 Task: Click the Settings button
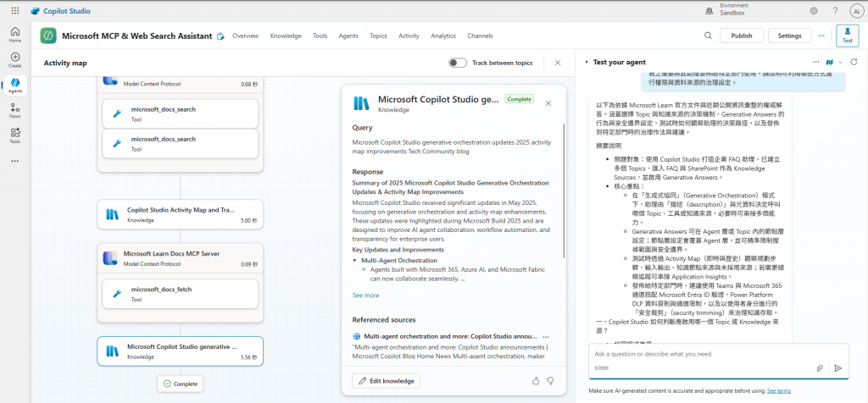click(789, 36)
